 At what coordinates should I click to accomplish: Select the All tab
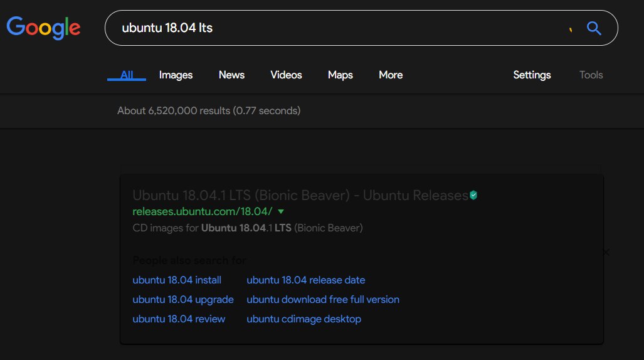coord(127,75)
